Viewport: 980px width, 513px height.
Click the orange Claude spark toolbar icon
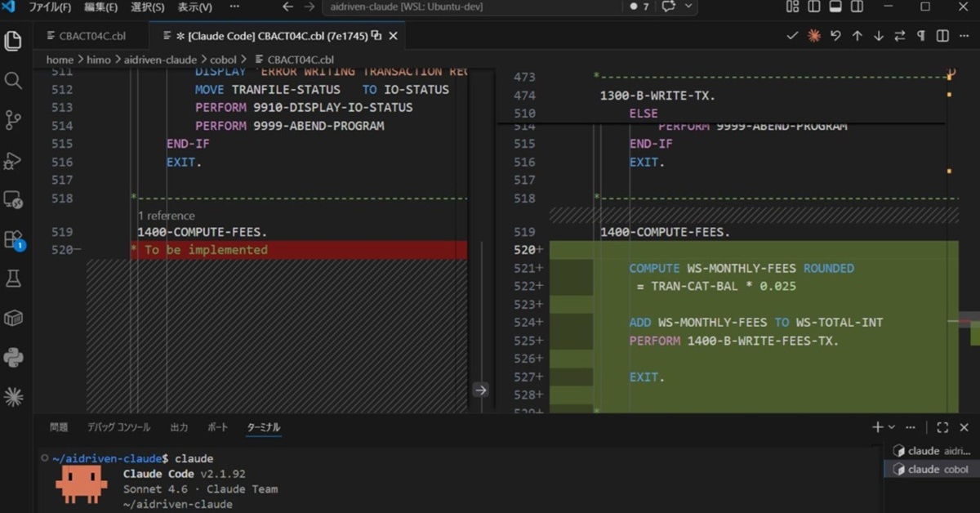[813, 36]
